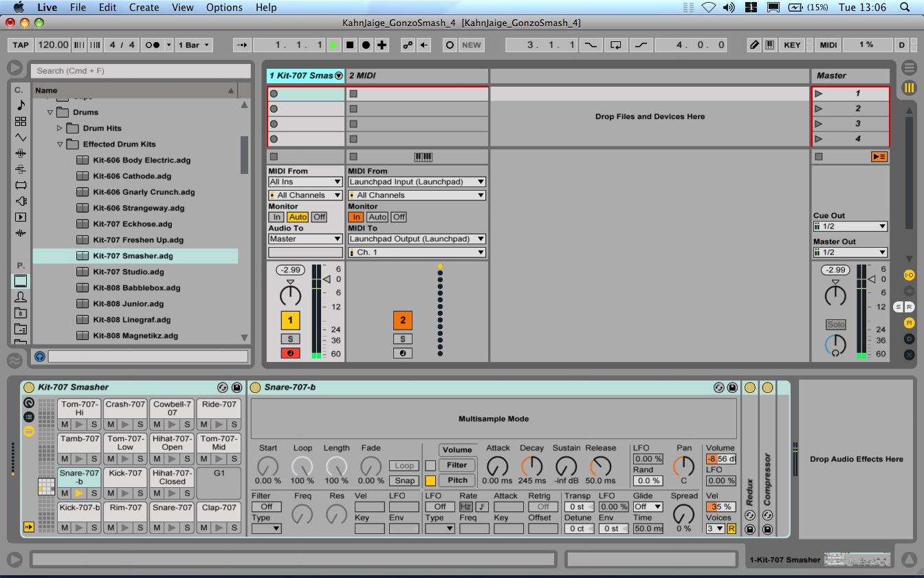Select Kit-808 Junior.adg in the browser
Viewport: 924px width, 578px height.
click(129, 303)
